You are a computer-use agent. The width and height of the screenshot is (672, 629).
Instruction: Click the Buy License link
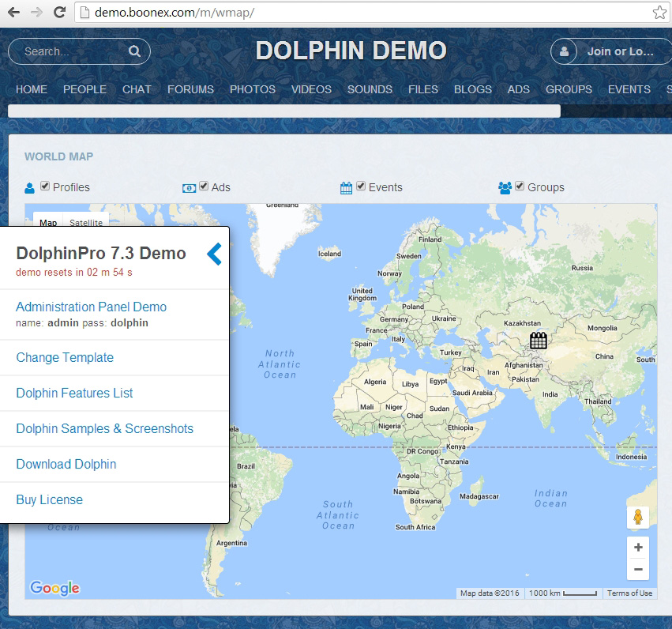click(49, 499)
